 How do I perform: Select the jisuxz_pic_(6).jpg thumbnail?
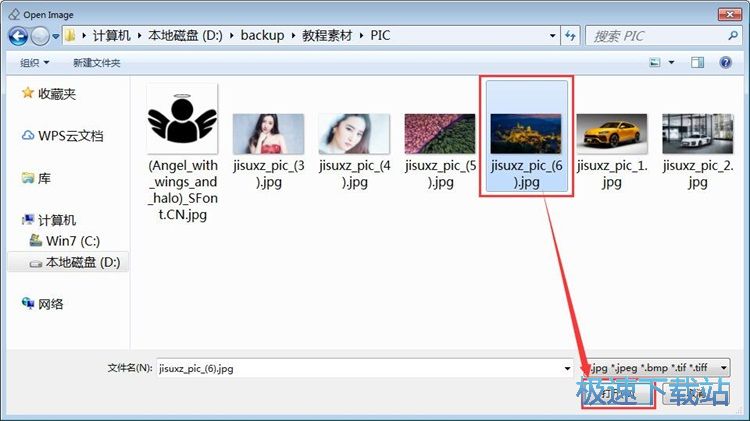(x=526, y=134)
